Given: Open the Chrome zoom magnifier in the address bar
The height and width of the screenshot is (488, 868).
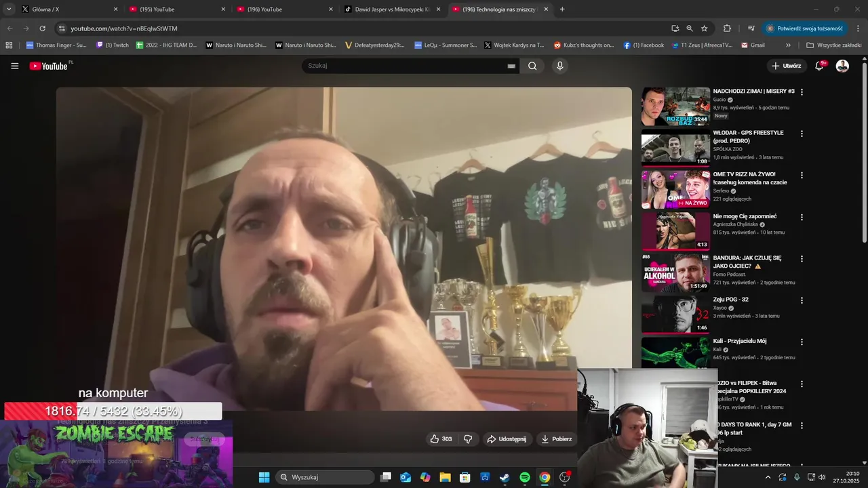Looking at the screenshot, I should [x=690, y=28].
